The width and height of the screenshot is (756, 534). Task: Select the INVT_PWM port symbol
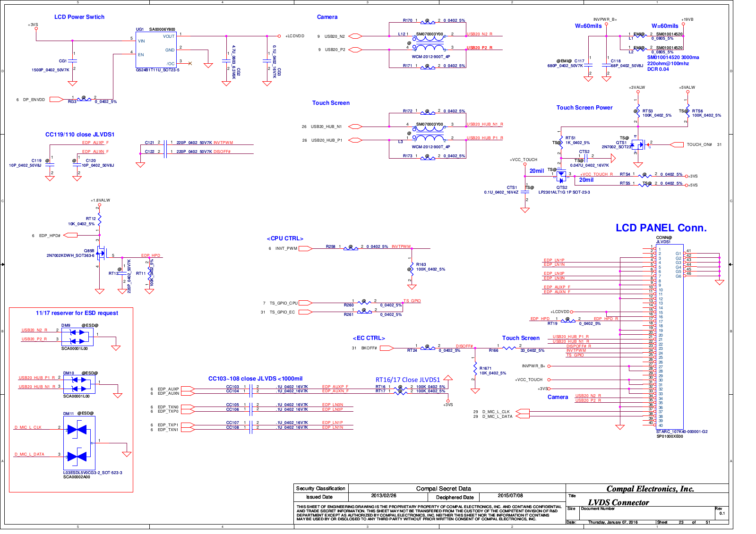pyautogui.click(x=305, y=248)
